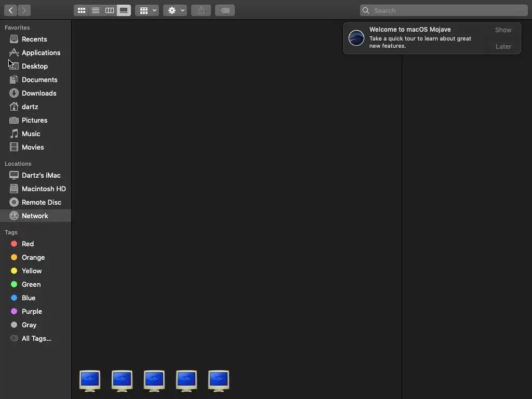Open the Applications folder

36,52
